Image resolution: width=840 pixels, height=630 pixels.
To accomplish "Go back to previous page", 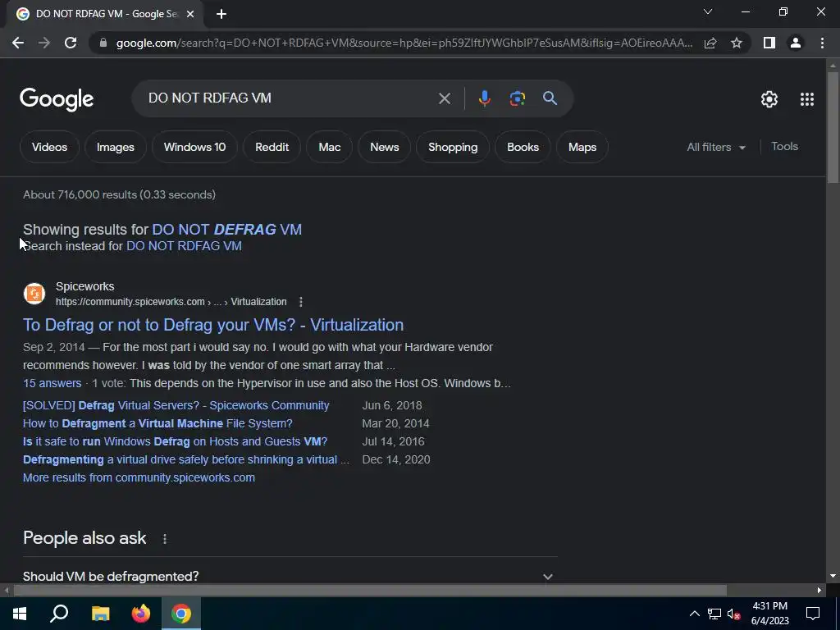I will tap(18, 43).
